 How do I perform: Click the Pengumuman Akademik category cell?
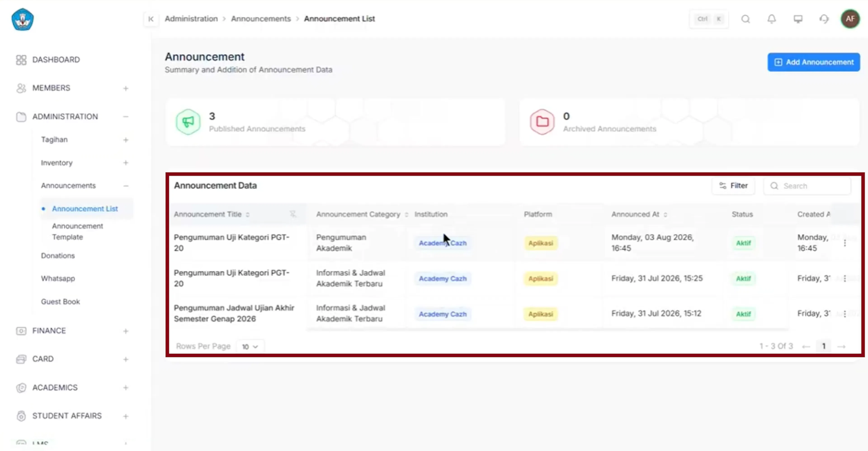click(x=341, y=243)
